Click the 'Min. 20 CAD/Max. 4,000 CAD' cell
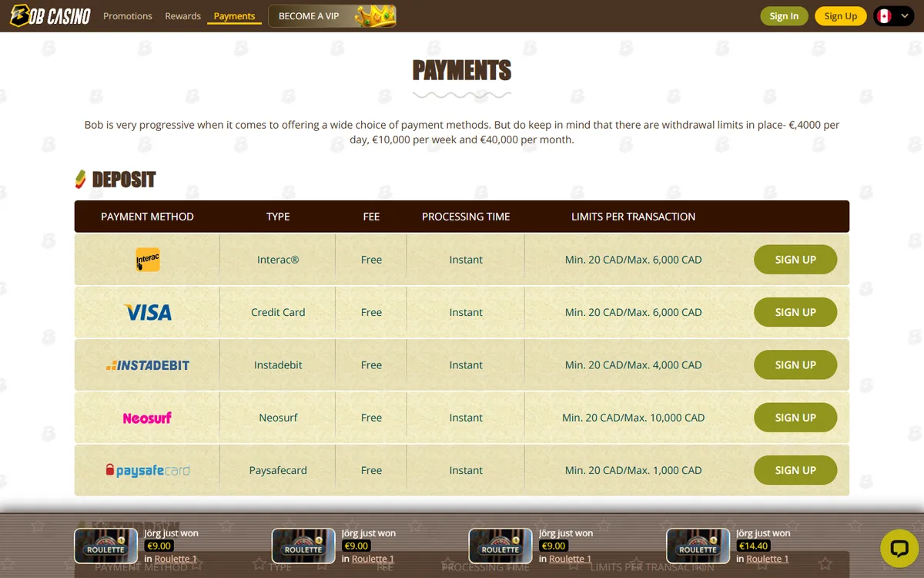The width and height of the screenshot is (924, 578). [x=633, y=365]
